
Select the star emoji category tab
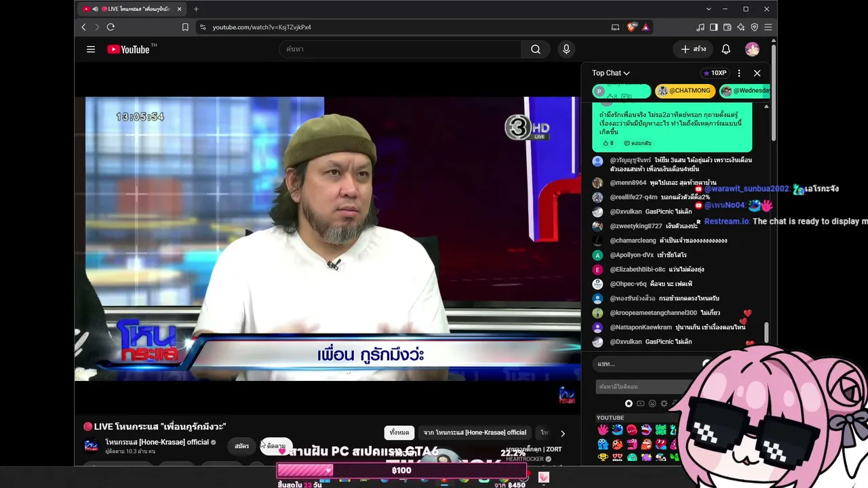tap(629, 404)
